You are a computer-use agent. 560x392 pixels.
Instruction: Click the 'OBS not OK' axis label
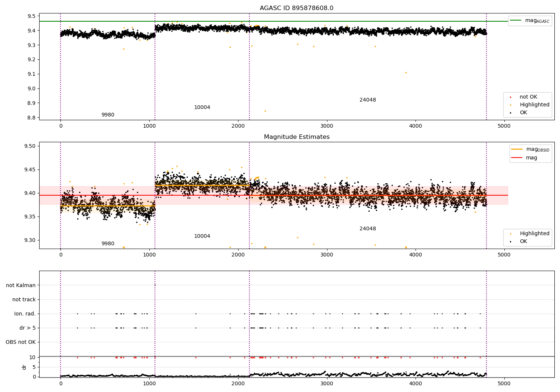(21, 342)
